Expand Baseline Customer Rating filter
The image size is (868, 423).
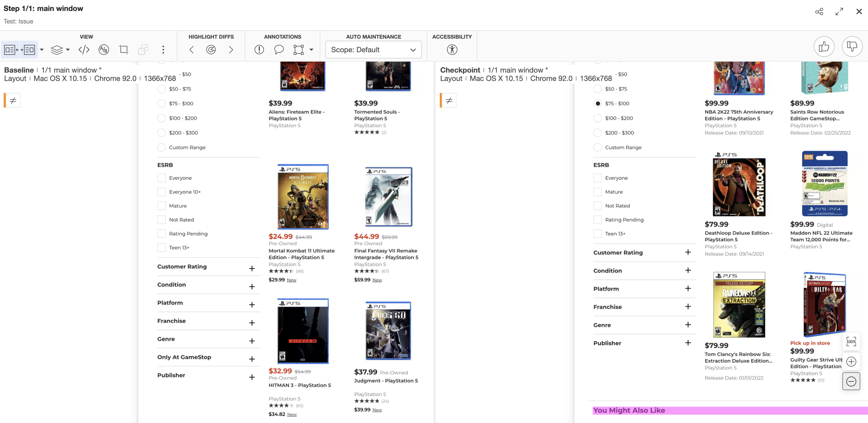252,268
